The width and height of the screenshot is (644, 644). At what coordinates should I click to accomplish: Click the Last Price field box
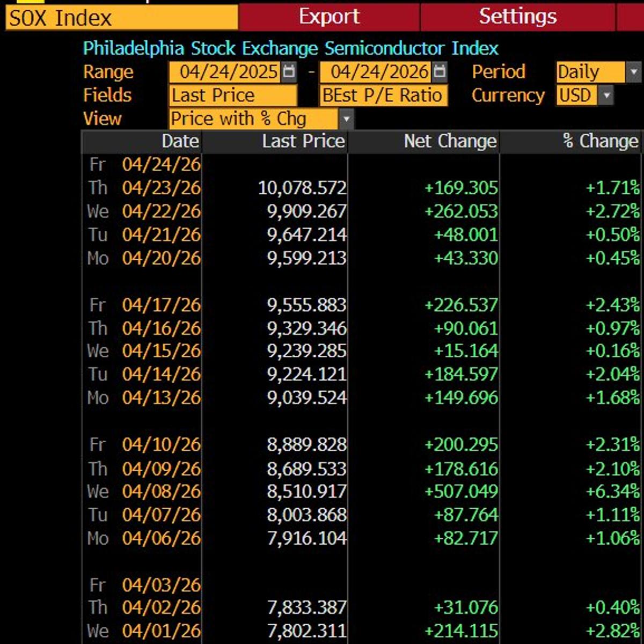point(233,95)
